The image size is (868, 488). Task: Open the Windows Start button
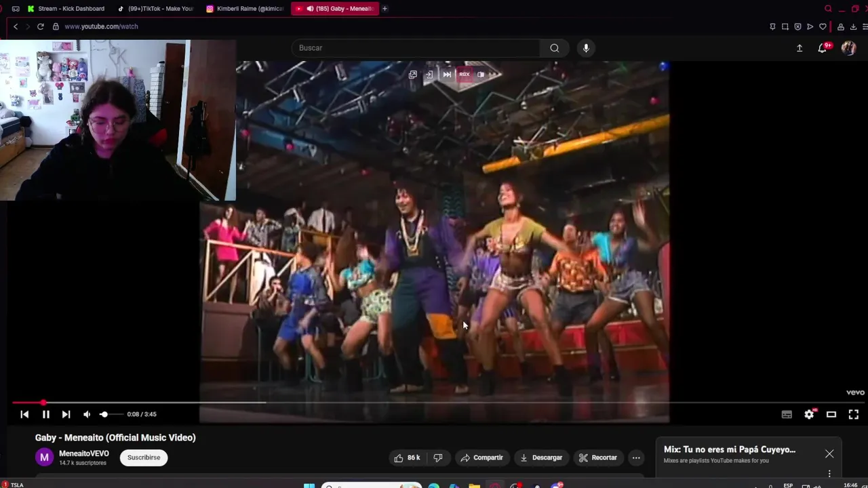coord(309,485)
